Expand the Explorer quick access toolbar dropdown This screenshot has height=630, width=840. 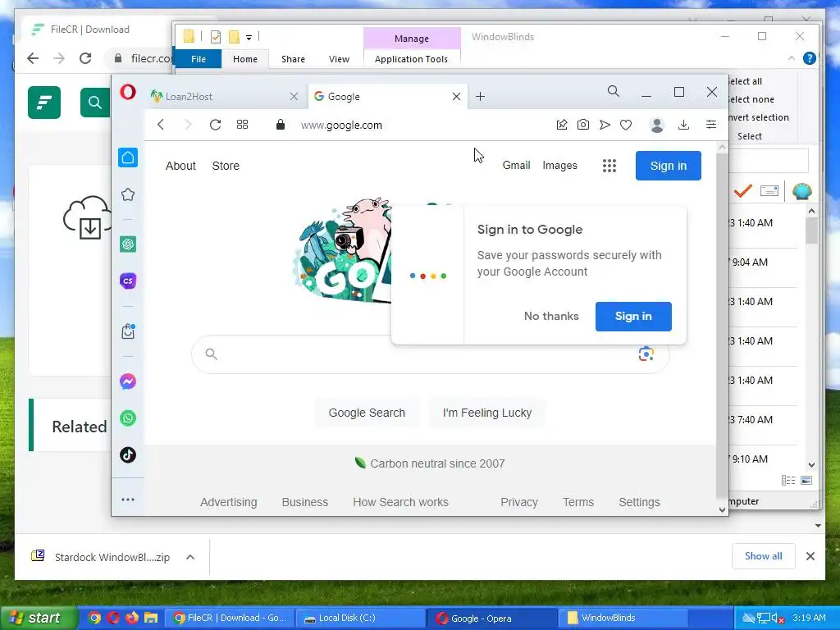point(249,37)
